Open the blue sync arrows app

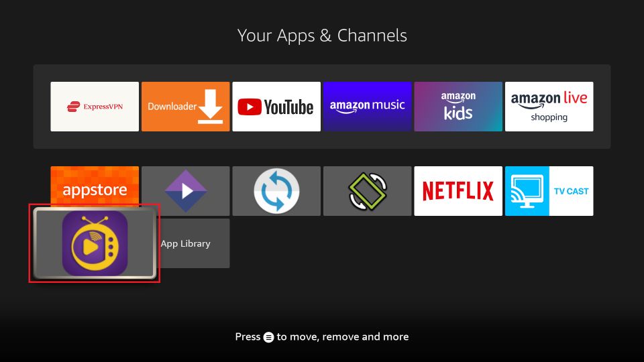tap(276, 191)
